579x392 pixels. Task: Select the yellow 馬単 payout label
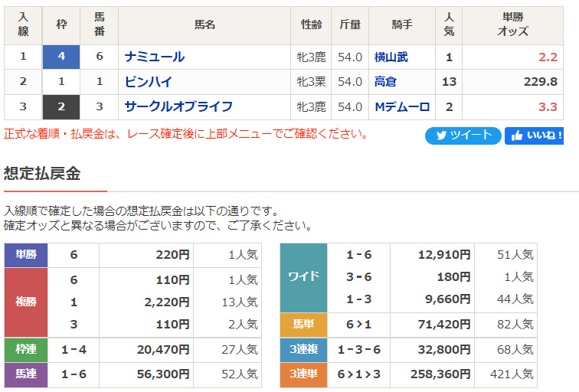click(x=303, y=324)
